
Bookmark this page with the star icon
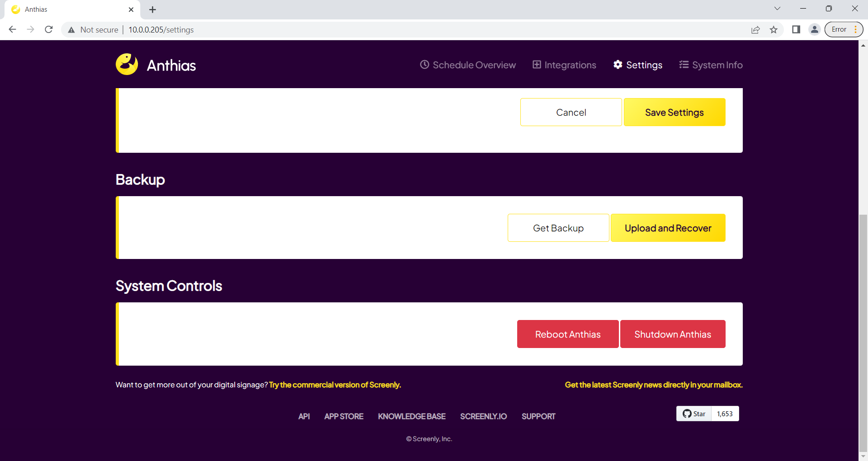point(774,30)
